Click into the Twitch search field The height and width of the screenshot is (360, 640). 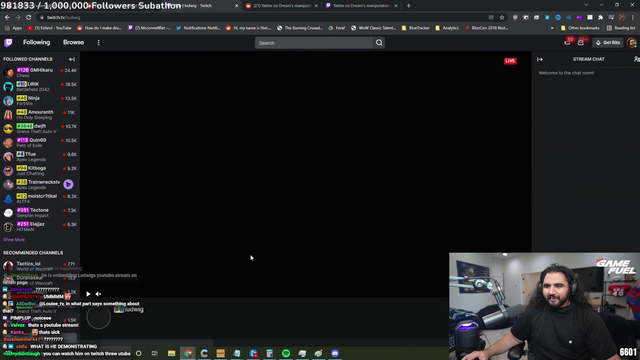click(x=313, y=43)
